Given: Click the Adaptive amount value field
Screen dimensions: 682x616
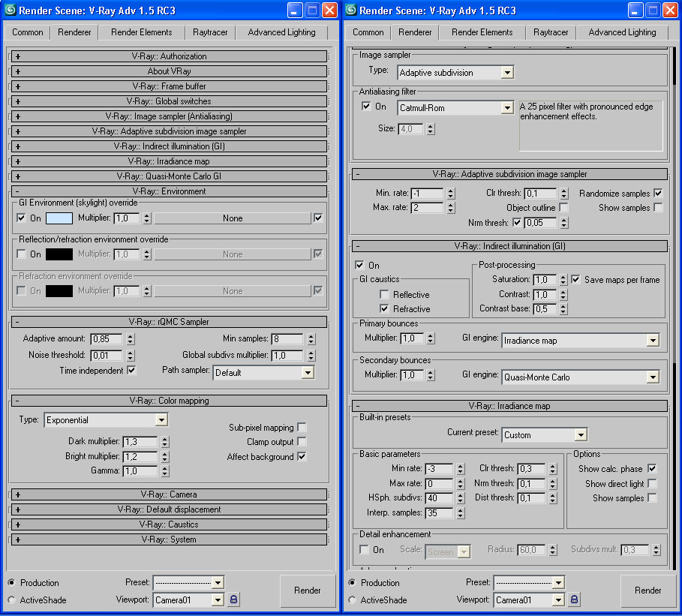Looking at the screenshot, I should click(108, 339).
